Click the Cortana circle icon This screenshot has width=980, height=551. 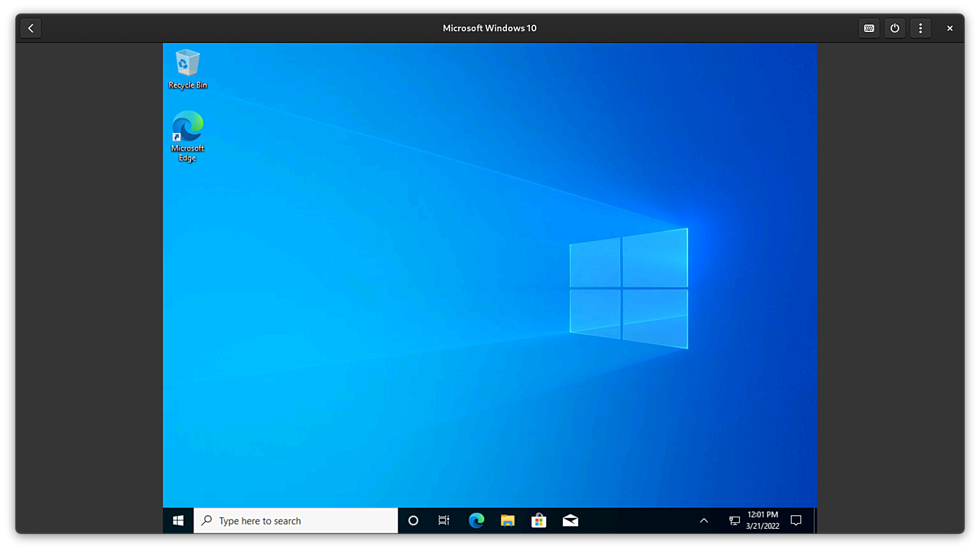pos(413,520)
